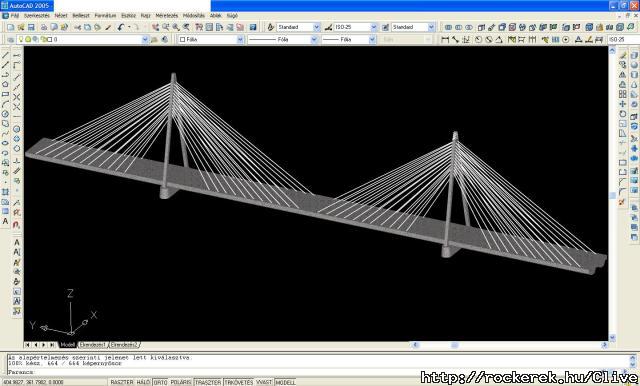
Task: Expand the ISO-25 dimension style dropdown
Action: (373, 27)
